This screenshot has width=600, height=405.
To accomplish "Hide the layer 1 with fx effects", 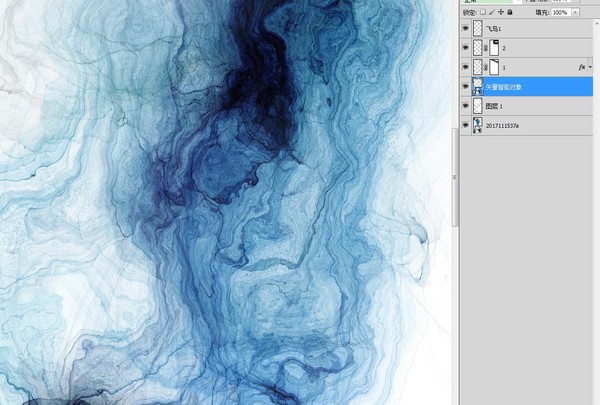I will click(466, 67).
